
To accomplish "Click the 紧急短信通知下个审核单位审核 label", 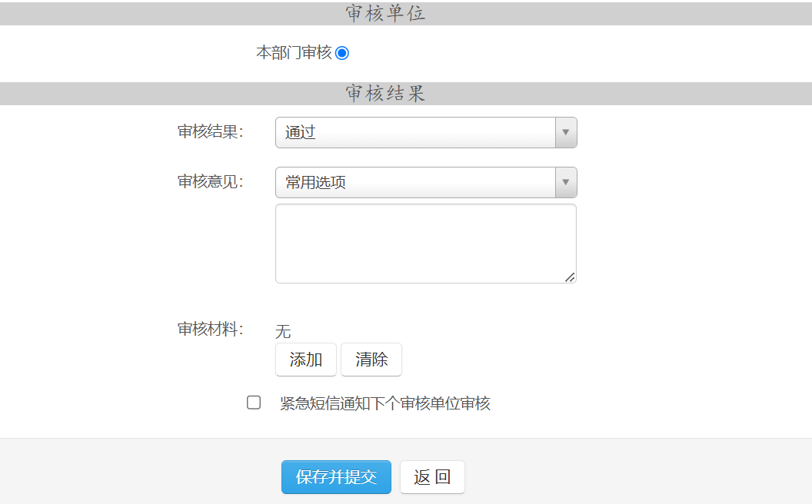I will tap(385, 403).
